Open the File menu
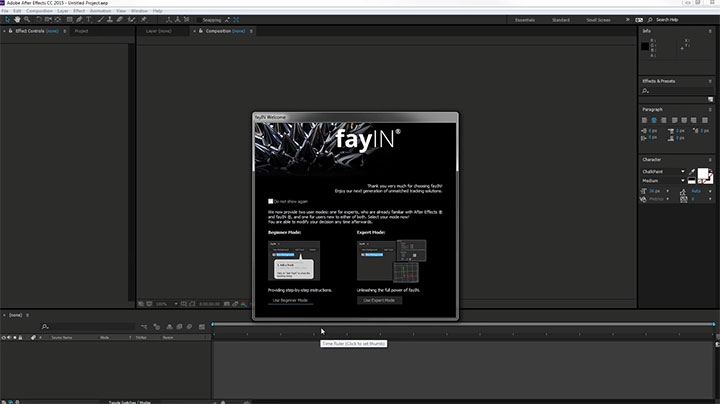 [5, 11]
